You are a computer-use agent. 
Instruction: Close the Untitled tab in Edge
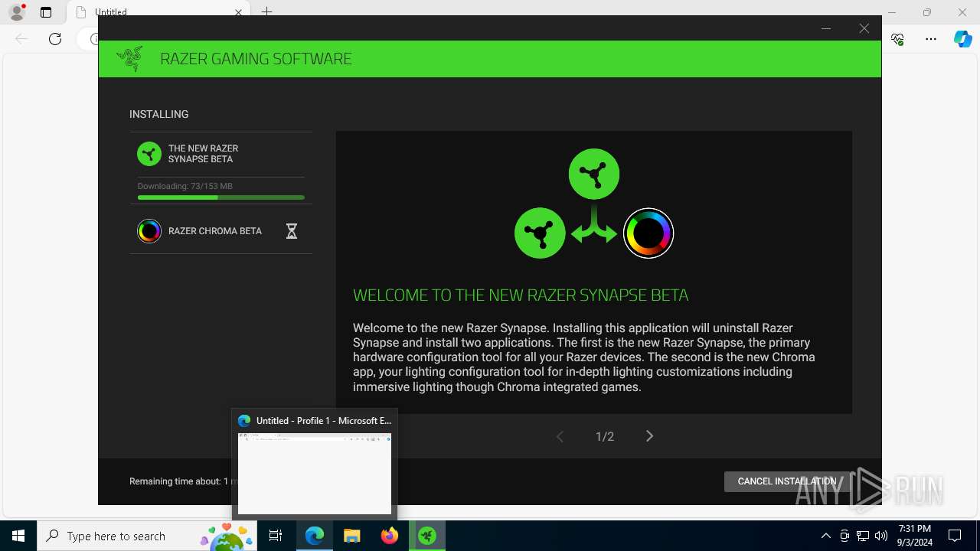238,12
